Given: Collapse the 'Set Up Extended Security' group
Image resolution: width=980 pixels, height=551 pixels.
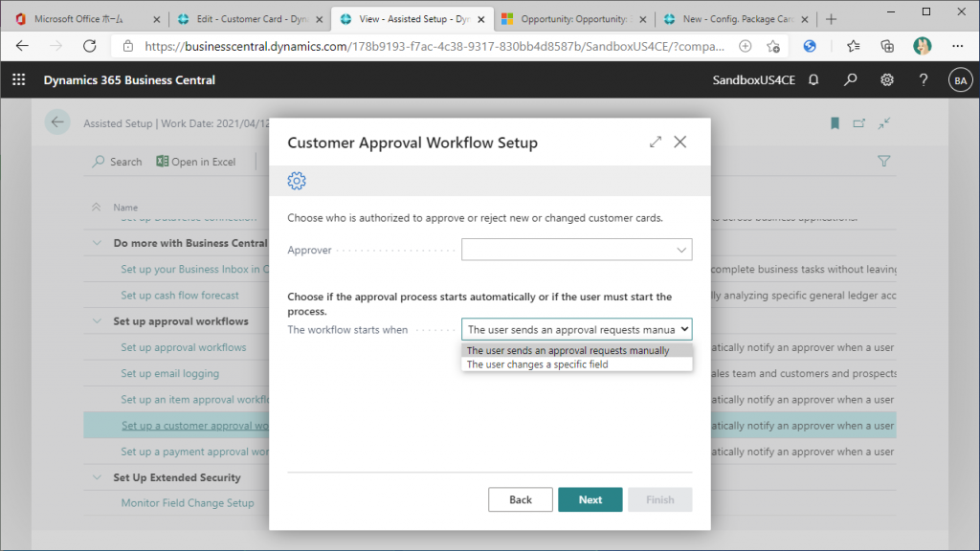Looking at the screenshot, I should (97, 477).
